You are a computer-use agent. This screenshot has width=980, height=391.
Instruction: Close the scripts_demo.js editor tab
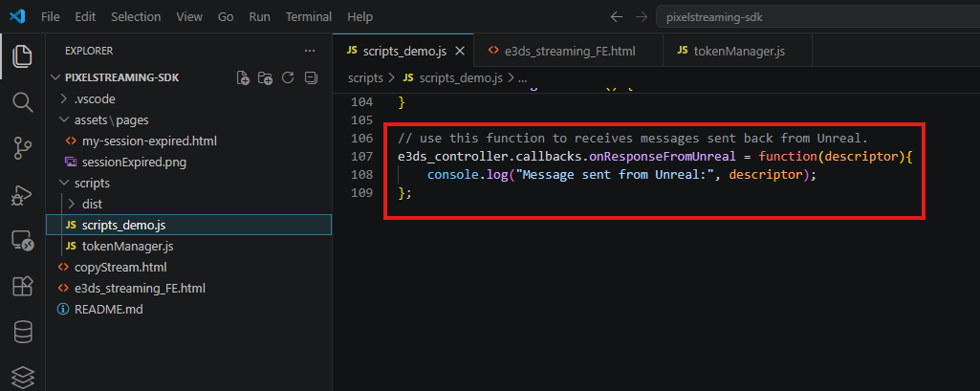[460, 52]
